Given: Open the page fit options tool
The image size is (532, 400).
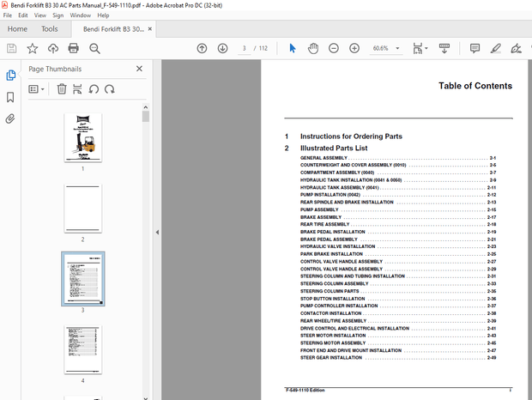Looking at the screenshot, I should click(418, 49).
